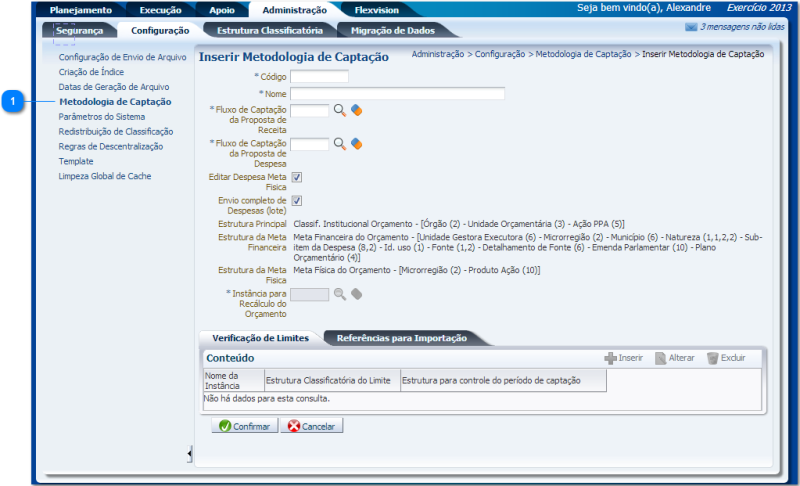800x486 pixels.
Task: Click Metodologia de Captação breadcrumb link
Action: coord(583,54)
